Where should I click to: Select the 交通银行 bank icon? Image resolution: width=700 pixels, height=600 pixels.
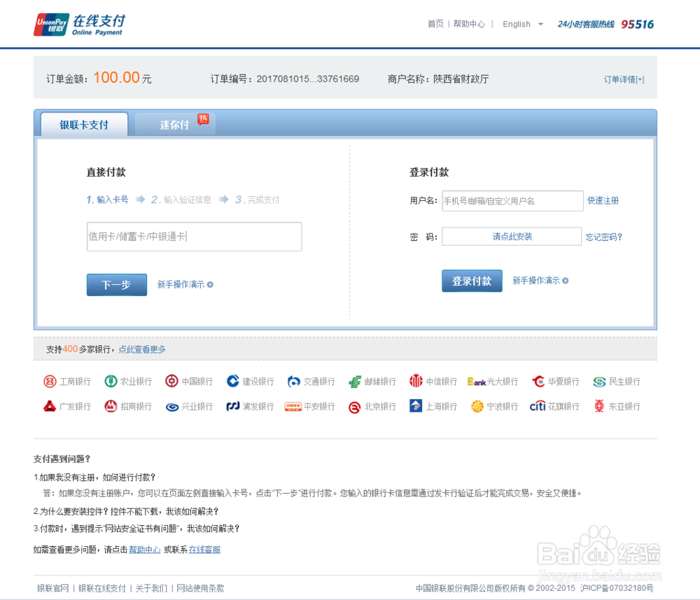click(294, 382)
